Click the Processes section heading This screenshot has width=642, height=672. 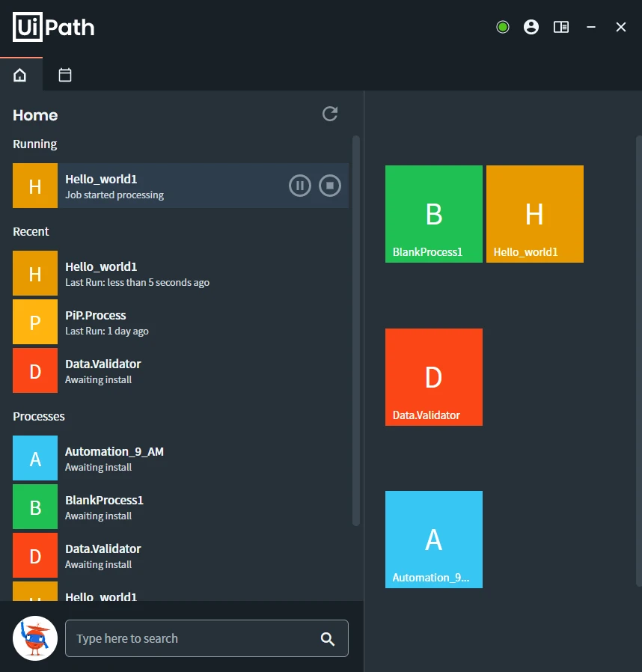pyautogui.click(x=39, y=417)
